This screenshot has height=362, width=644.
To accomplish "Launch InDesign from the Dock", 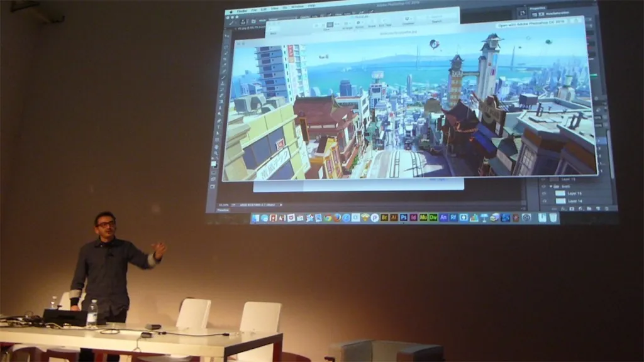I will 413,219.
